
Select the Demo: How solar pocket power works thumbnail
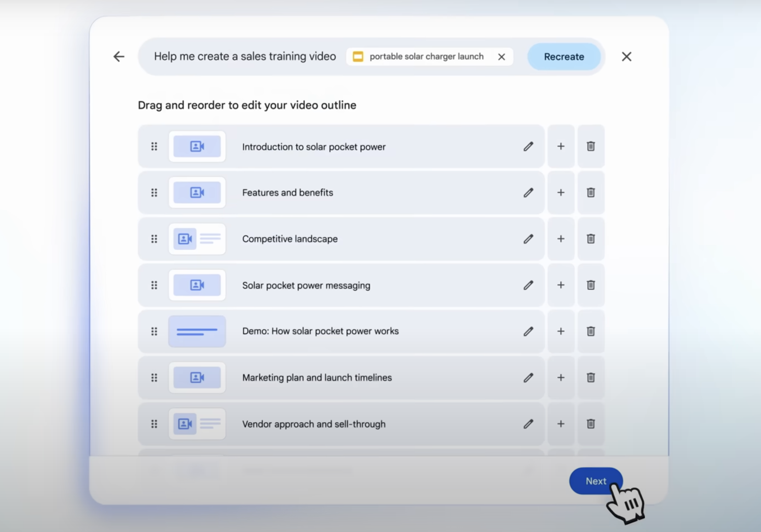click(197, 331)
